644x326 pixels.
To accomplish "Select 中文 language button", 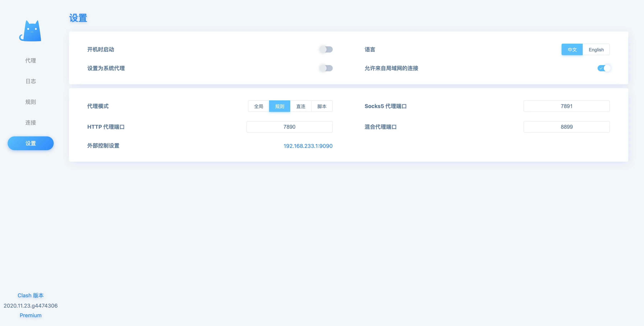I will [x=572, y=50].
